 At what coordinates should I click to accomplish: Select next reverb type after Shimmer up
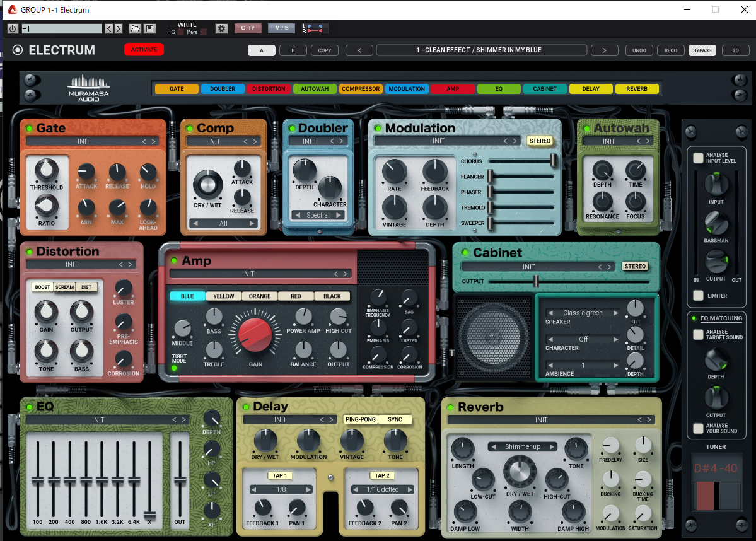click(552, 447)
